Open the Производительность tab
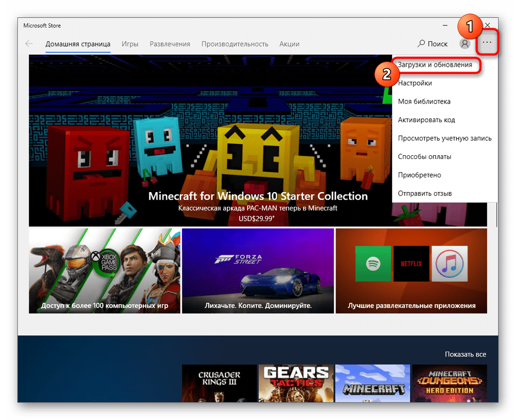The height and width of the screenshot is (420, 516). (235, 44)
